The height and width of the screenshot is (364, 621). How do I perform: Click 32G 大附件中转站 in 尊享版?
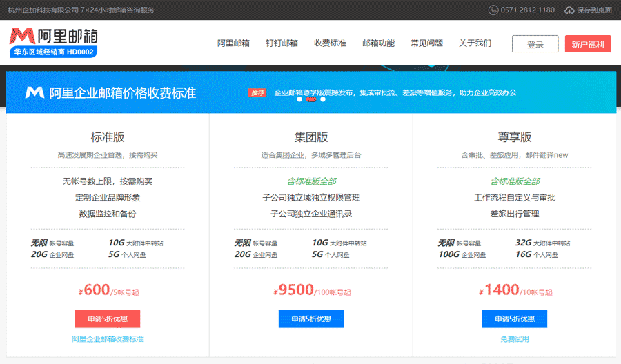(542, 243)
